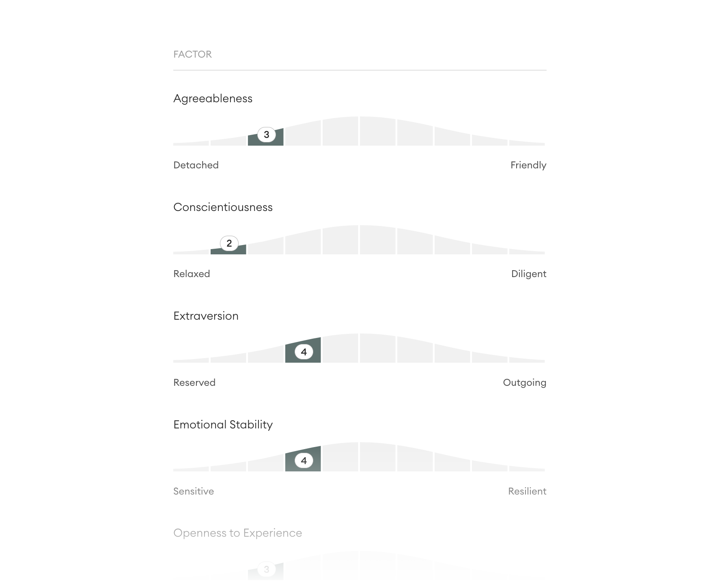Click the Outgoing label under Extraversion
Image resolution: width=728 pixels, height=585 pixels.
(x=524, y=383)
